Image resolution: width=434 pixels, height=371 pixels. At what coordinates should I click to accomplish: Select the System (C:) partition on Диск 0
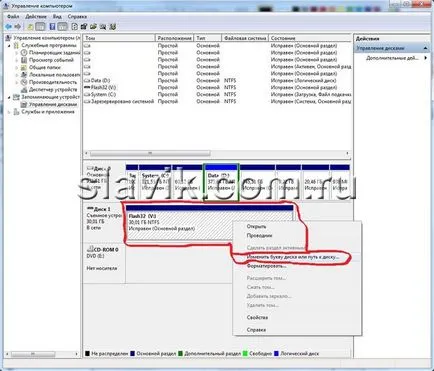155,182
